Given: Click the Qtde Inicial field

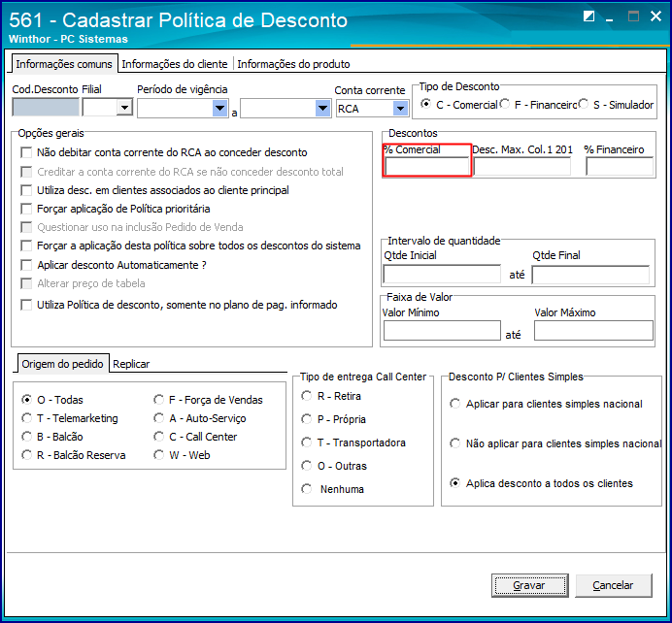Looking at the screenshot, I should (x=442, y=274).
